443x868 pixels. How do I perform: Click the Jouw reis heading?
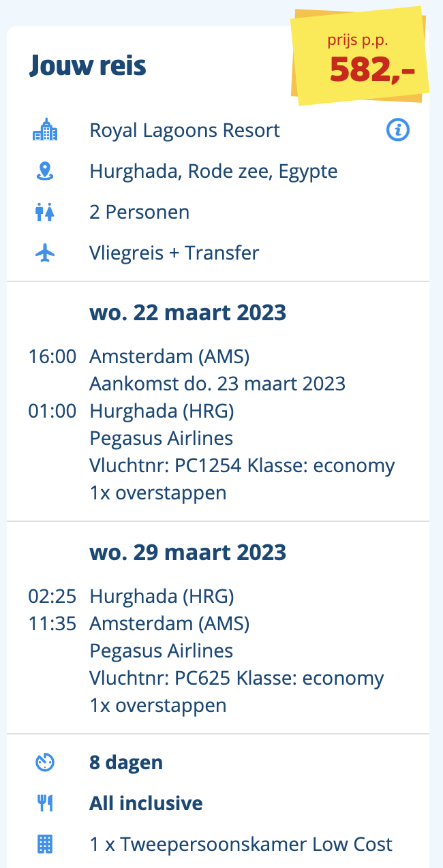88,66
